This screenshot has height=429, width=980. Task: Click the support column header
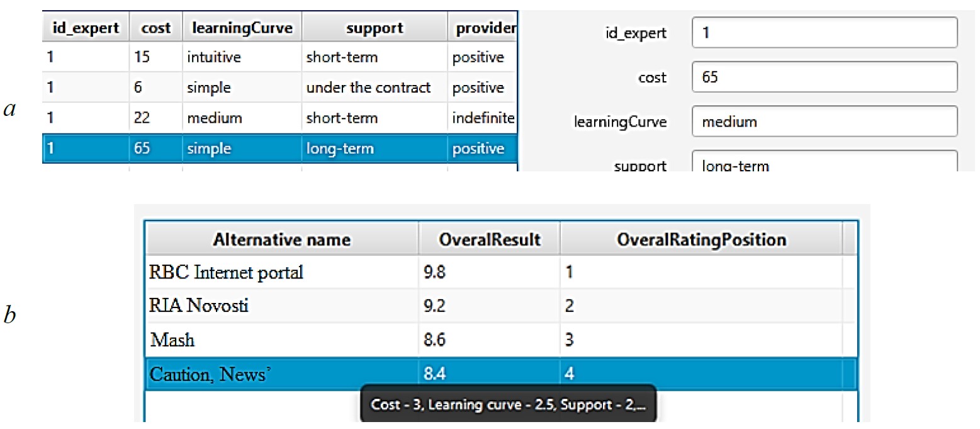point(374,28)
